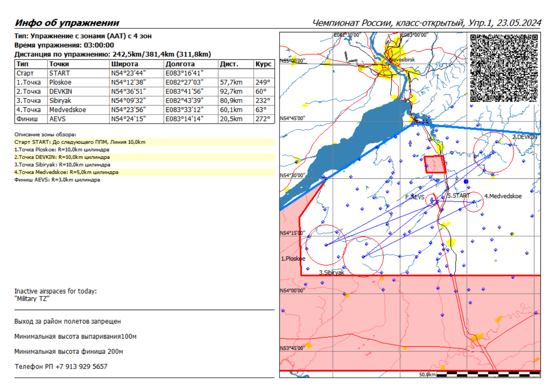Click the 'Инфо об упражнении' heading
Viewport: 556px width, 392px height.
pyautogui.click(x=67, y=23)
